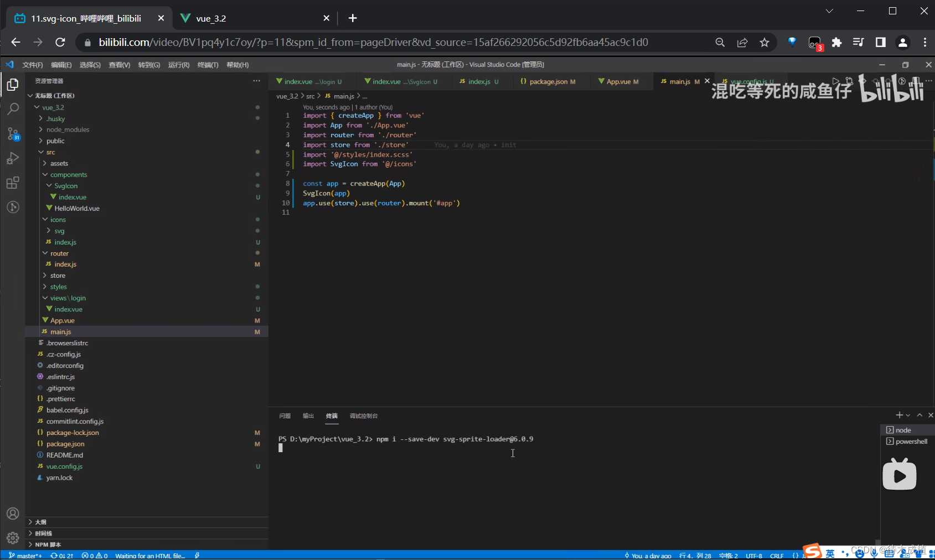Screen dimensions: 935x560
Task: Bookmark this page with the star icon
Action: (764, 42)
